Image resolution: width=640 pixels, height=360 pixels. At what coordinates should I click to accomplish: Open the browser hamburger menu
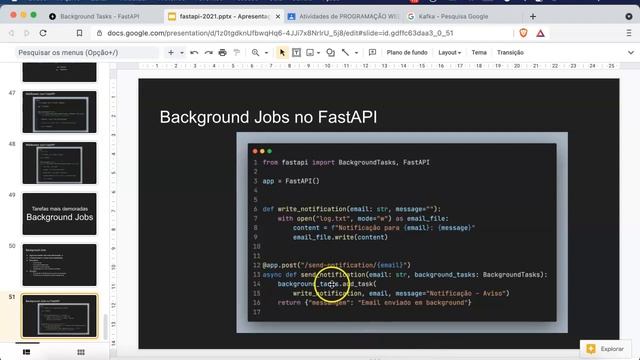629,33
